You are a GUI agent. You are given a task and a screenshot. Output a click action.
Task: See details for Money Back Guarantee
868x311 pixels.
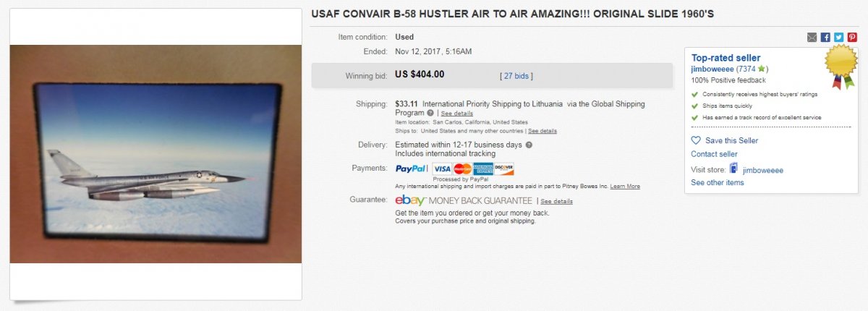[556, 201]
